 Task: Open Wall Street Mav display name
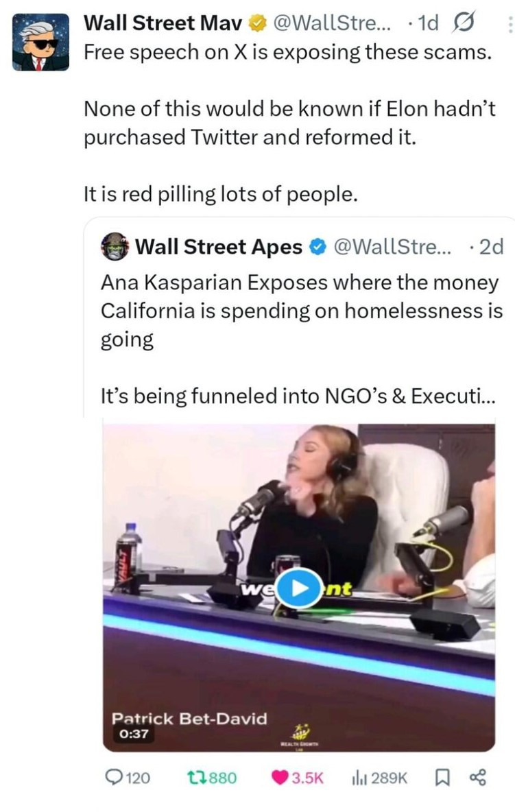(163, 24)
